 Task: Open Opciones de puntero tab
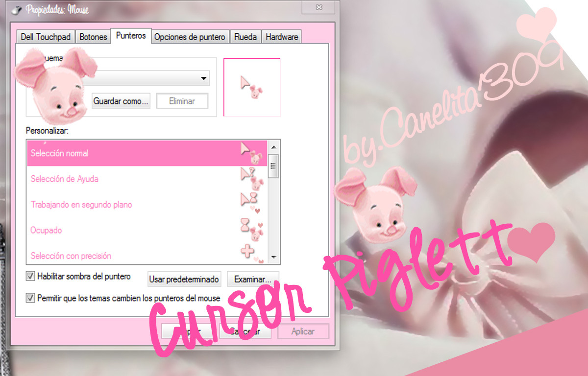(190, 37)
